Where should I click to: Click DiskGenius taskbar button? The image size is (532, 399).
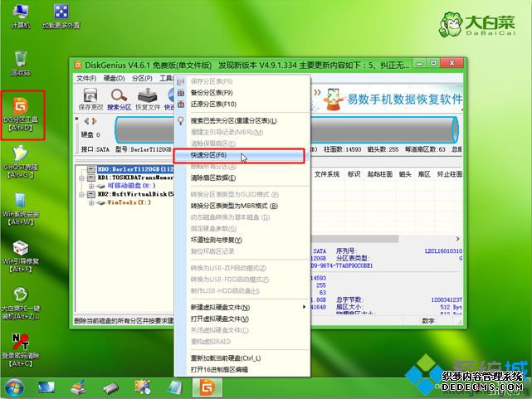tap(207, 388)
